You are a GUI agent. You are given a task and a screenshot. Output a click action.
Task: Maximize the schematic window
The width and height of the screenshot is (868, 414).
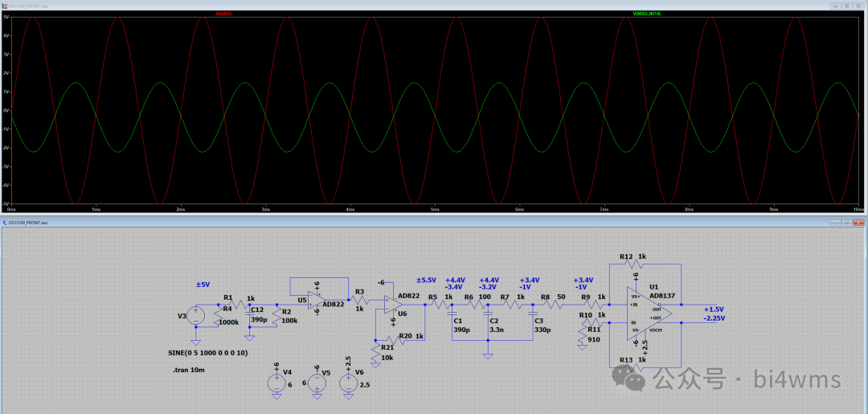tap(847, 222)
